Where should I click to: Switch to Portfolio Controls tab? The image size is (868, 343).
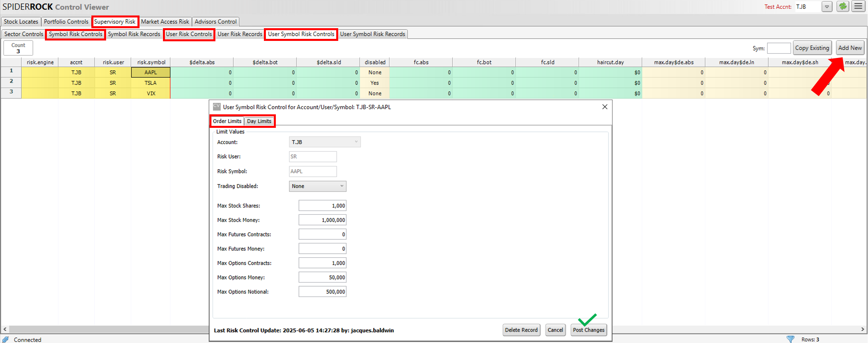(x=66, y=21)
